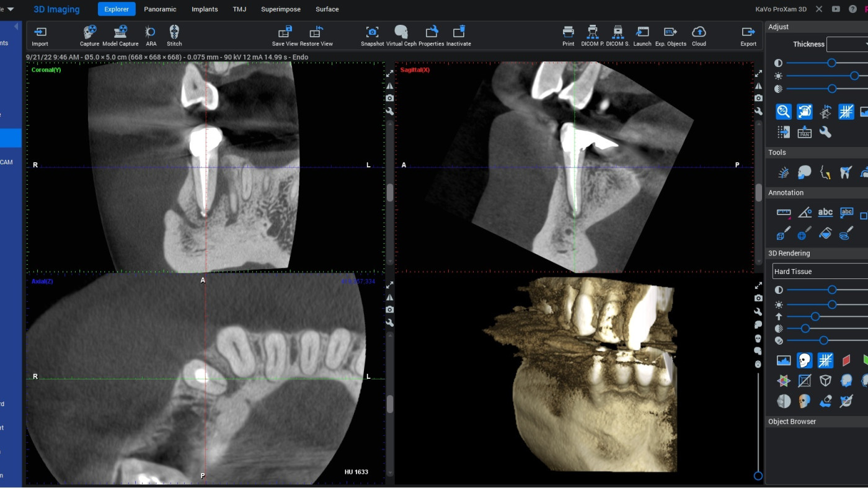Select the angle measurement annotation tool

click(805, 213)
